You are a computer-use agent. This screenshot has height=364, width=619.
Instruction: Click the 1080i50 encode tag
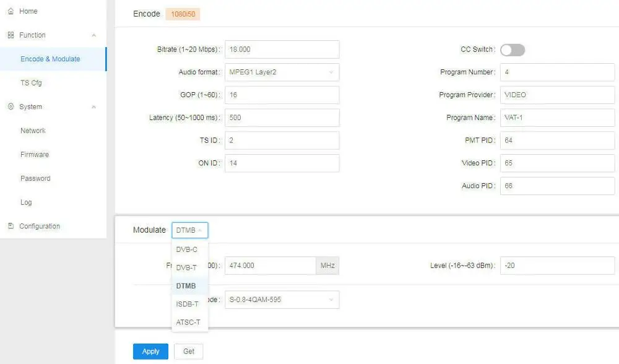183,14
